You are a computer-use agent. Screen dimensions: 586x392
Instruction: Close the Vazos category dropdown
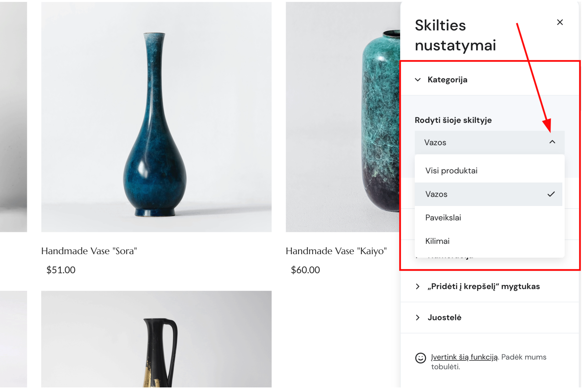pos(489,142)
